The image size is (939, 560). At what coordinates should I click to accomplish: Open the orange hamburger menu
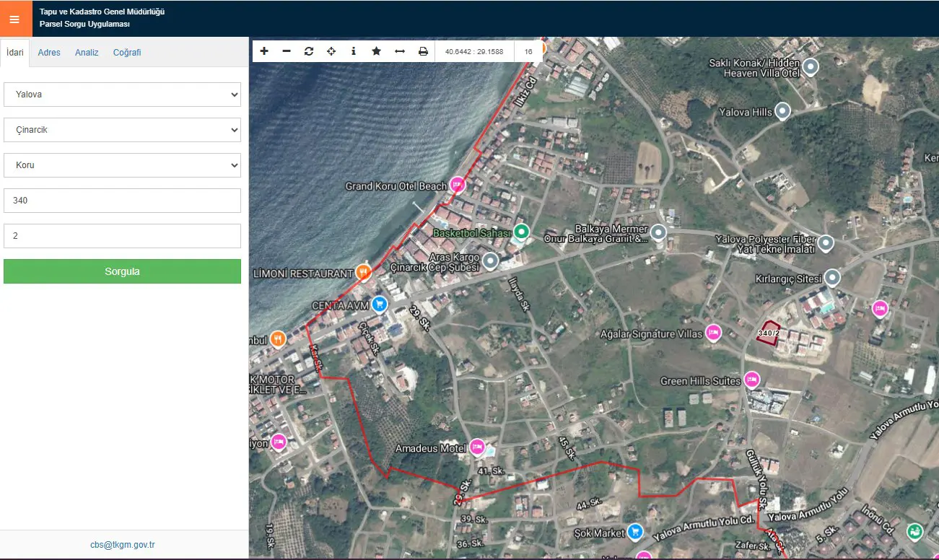[x=14, y=19]
